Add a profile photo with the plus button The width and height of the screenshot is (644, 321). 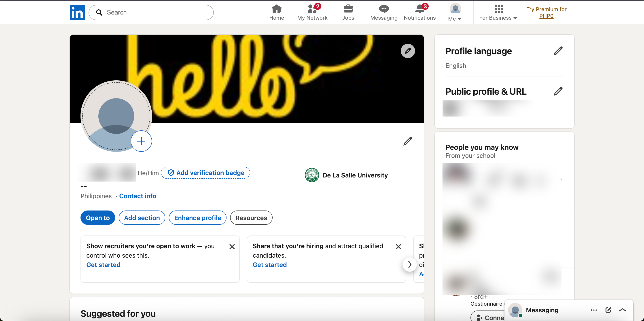141,141
